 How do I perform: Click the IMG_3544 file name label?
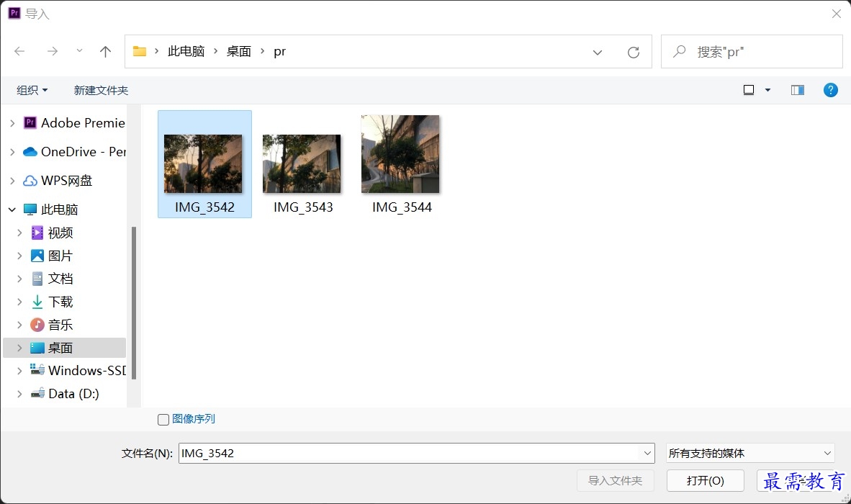coord(402,207)
